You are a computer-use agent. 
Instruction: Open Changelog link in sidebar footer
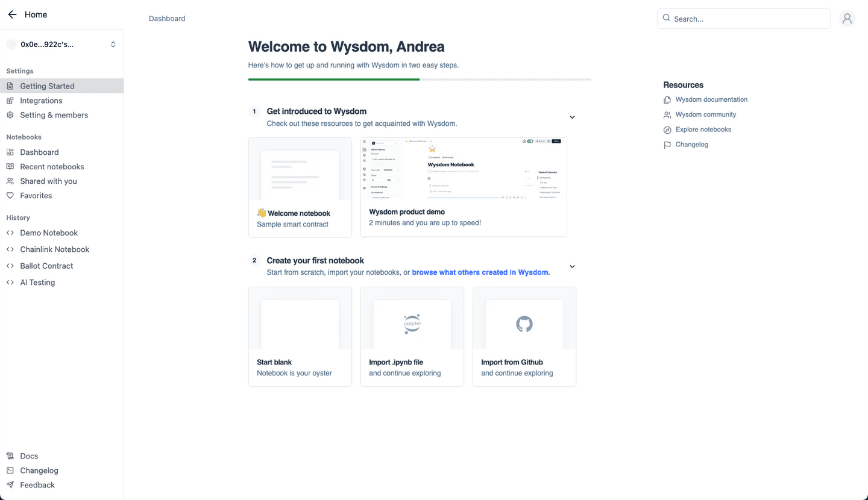click(x=39, y=470)
